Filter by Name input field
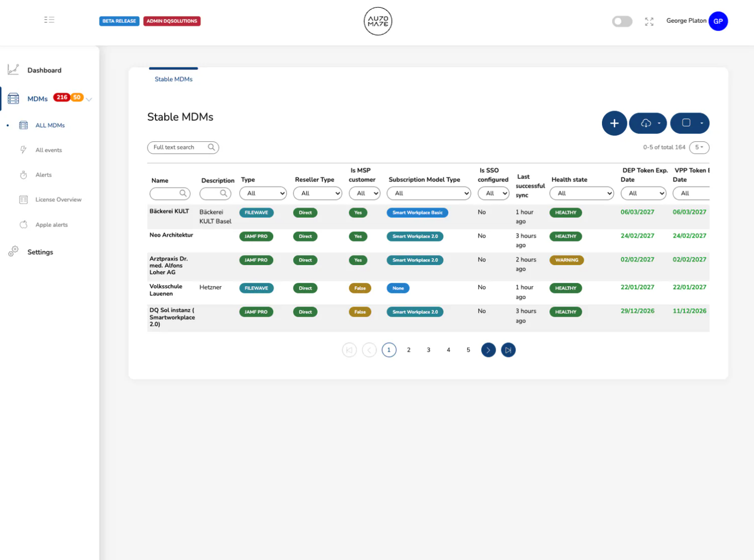 click(x=170, y=194)
